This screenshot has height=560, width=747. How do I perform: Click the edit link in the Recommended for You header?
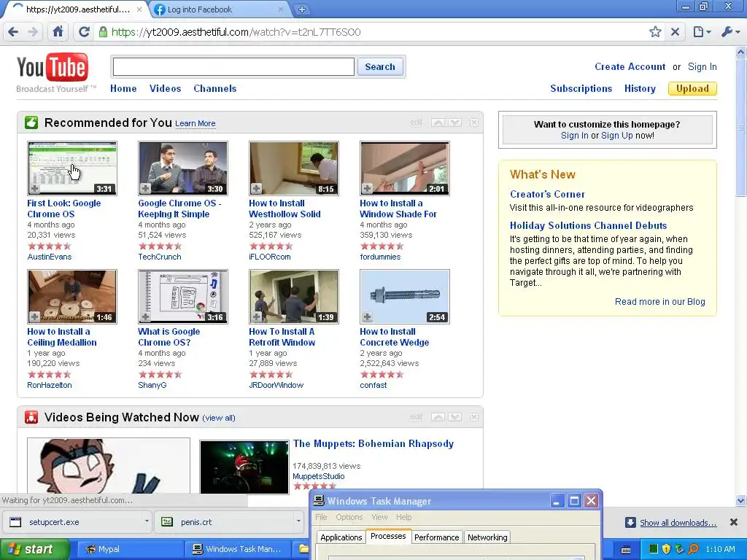tap(416, 122)
